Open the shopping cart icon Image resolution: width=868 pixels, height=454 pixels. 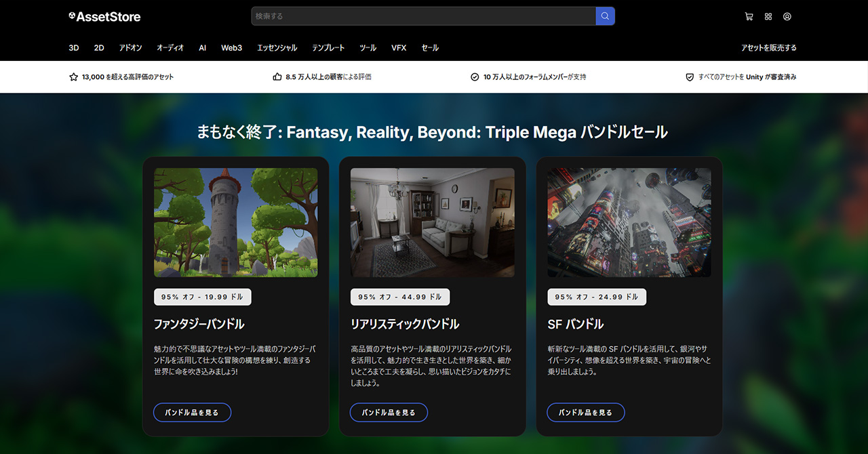coord(749,16)
